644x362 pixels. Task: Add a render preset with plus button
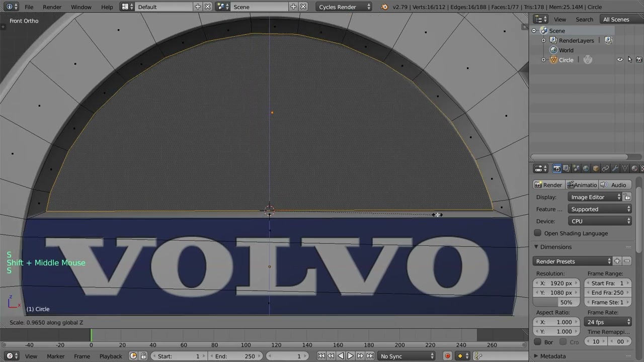click(617, 261)
